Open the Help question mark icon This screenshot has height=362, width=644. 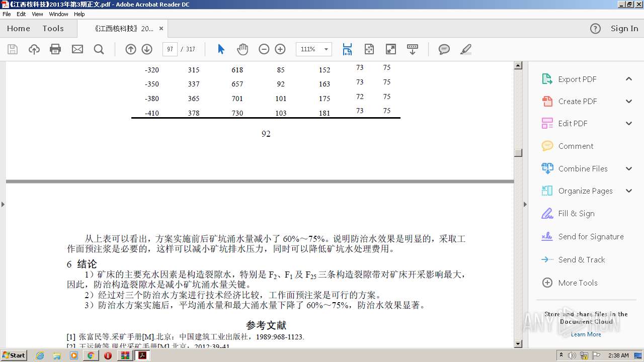pos(595,29)
